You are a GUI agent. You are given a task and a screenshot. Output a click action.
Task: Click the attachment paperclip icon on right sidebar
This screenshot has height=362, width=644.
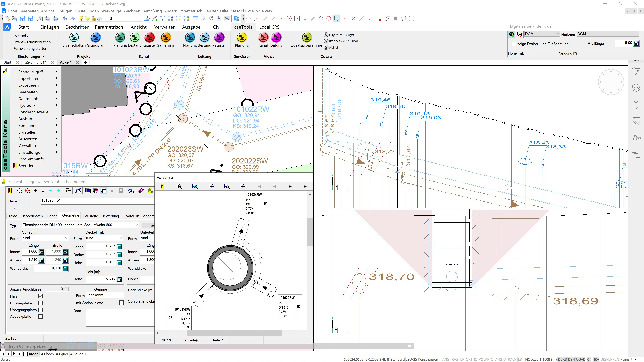(x=636, y=105)
